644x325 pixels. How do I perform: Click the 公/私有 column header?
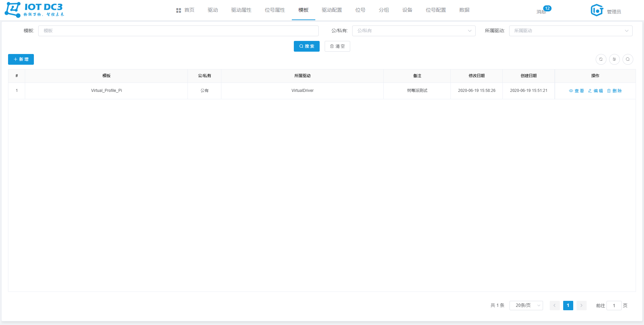point(204,76)
